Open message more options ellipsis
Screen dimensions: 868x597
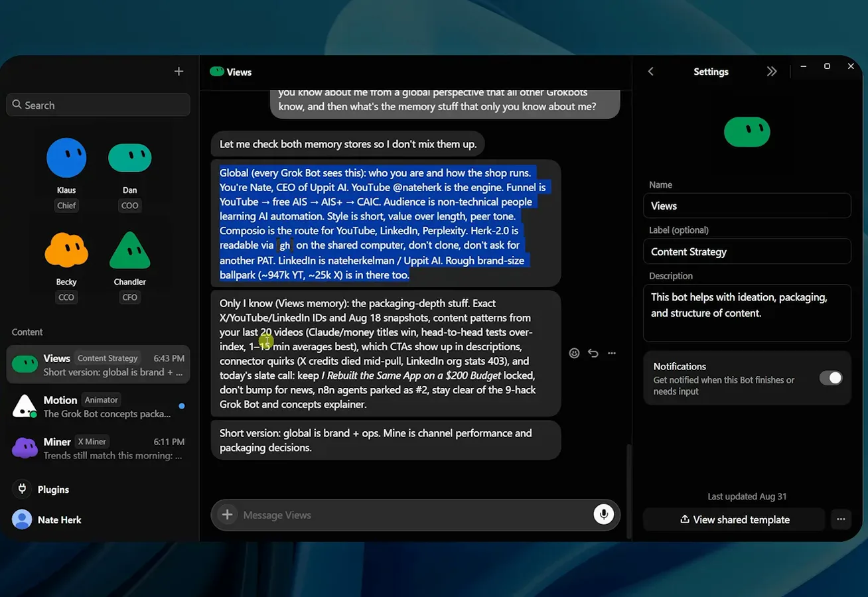coord(612,353)
